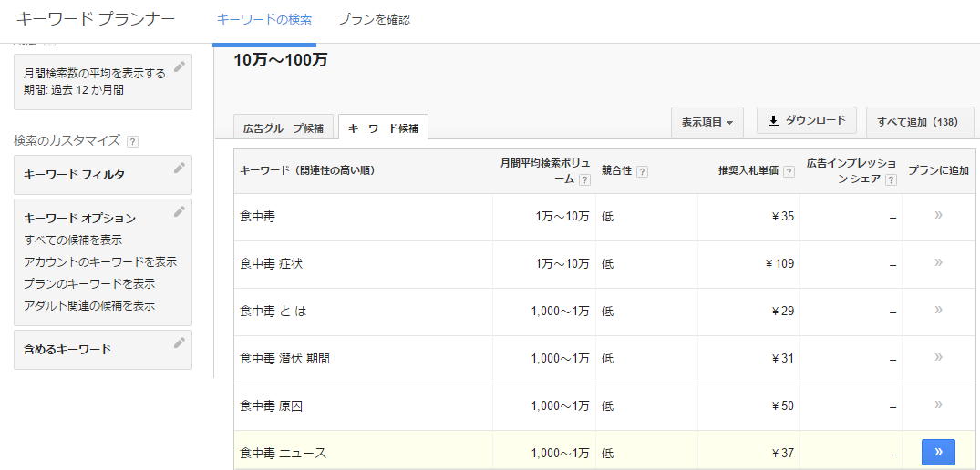Click pencil edit icon for monthly search period
Image resolution: width=980 pixels, height=470 pixels.
click(x=180, y=66)
